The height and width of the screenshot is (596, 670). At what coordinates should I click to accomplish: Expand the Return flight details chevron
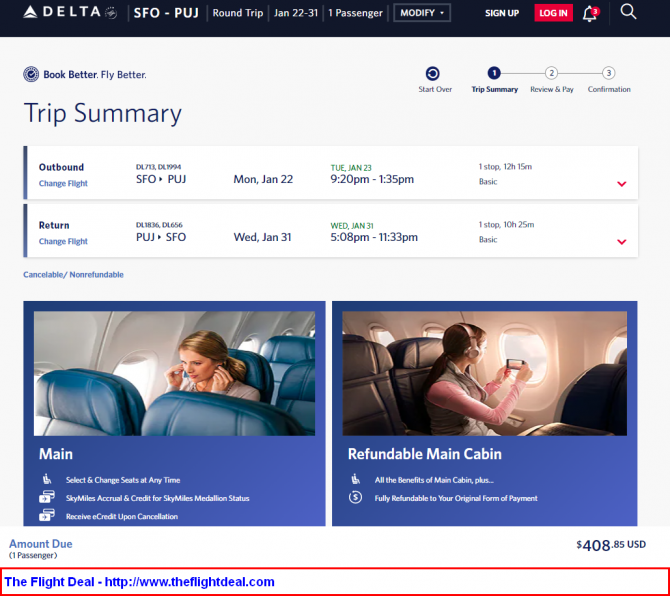coord(622,242)
